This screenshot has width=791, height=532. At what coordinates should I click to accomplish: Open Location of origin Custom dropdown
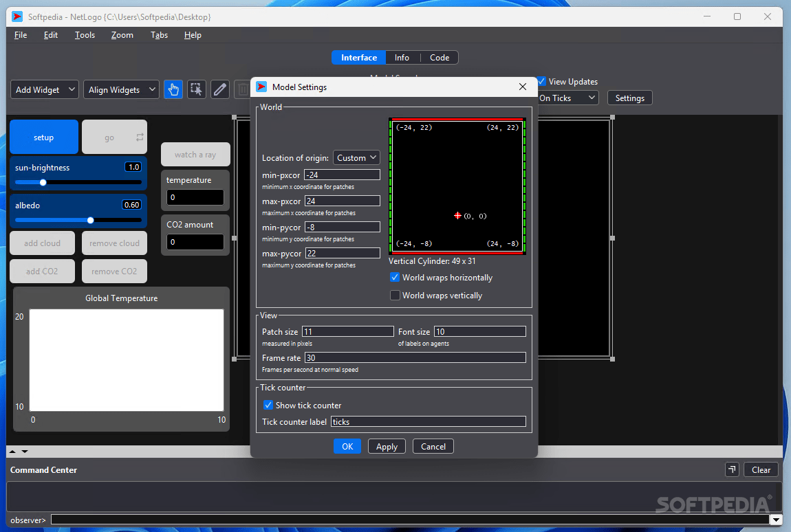356,158
